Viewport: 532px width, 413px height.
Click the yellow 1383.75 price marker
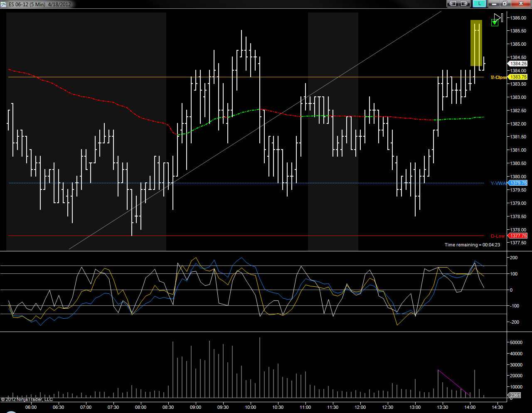518,77
